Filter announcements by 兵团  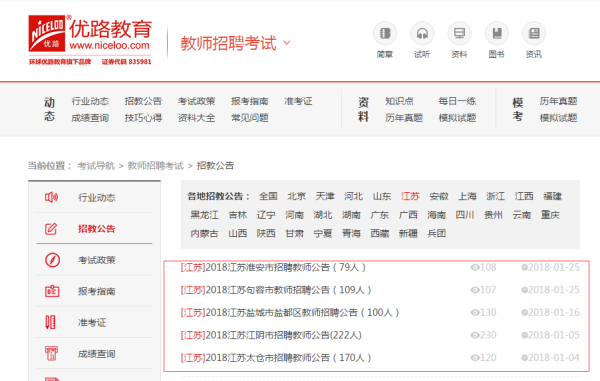point(437,233)
